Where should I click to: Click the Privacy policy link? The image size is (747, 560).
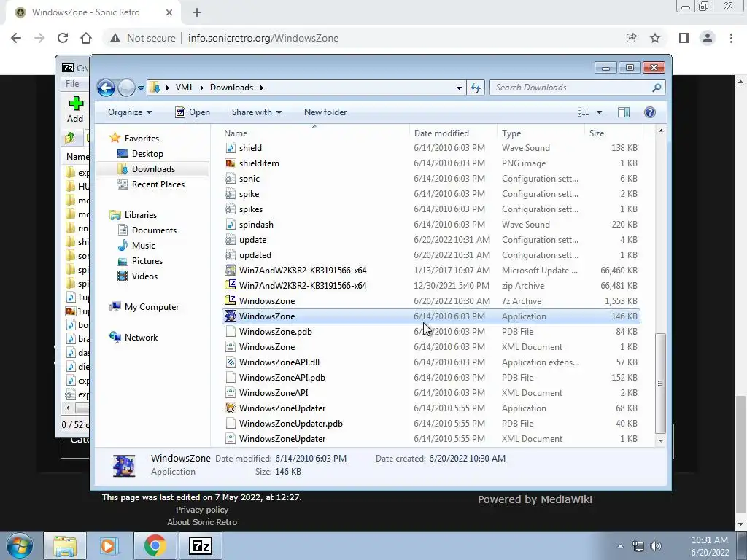click(202, 510)
